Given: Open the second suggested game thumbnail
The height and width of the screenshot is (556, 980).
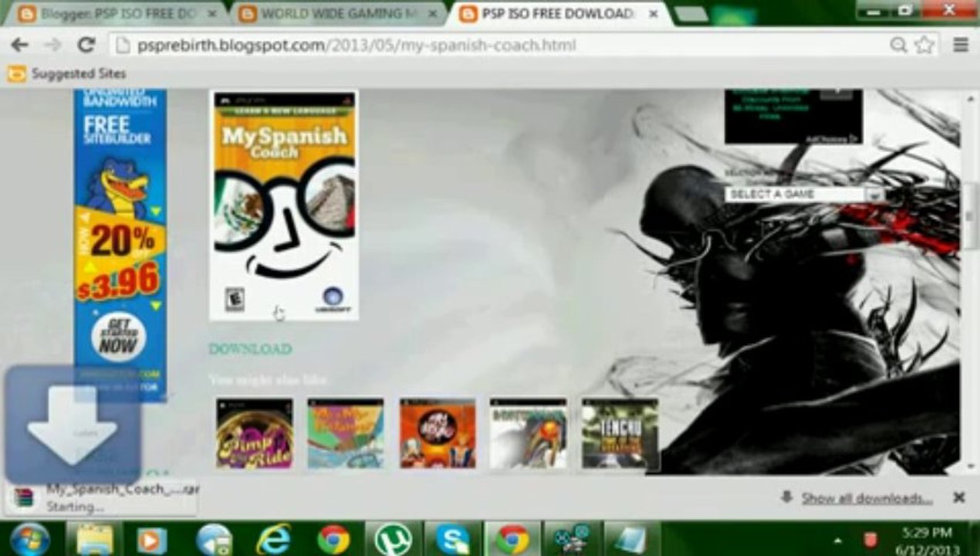Looking at the screenshot, I should pyautogui.click(x=345, y=433).
